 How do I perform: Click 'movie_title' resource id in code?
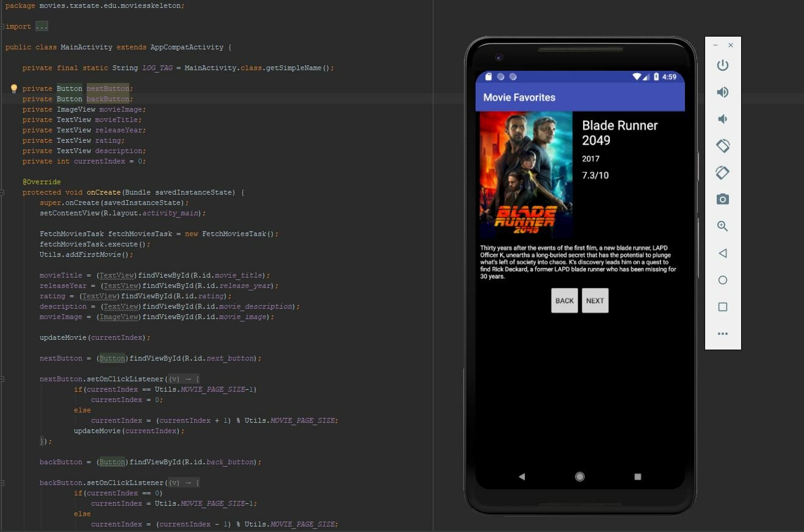click(240, 275)
